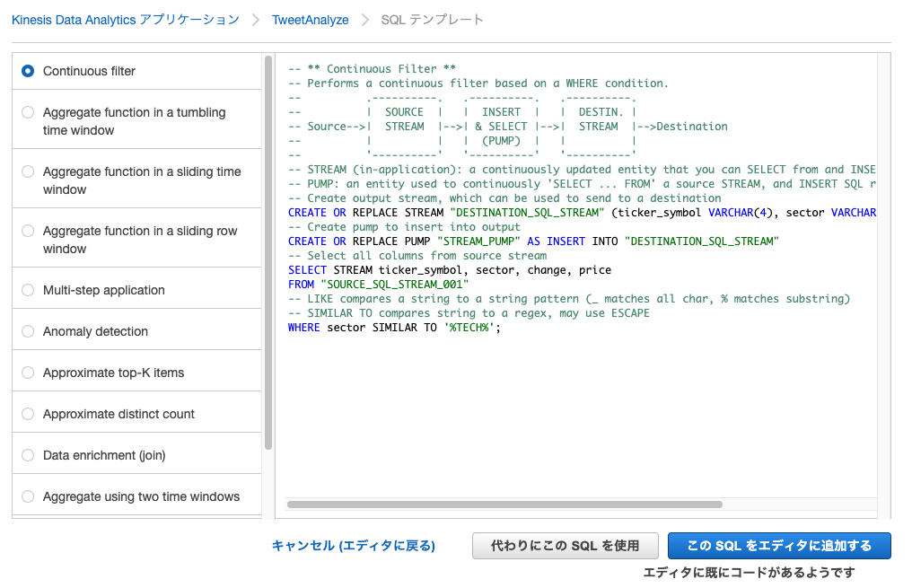Click the '-- LIKE compares a string' comment

point(569,298)
